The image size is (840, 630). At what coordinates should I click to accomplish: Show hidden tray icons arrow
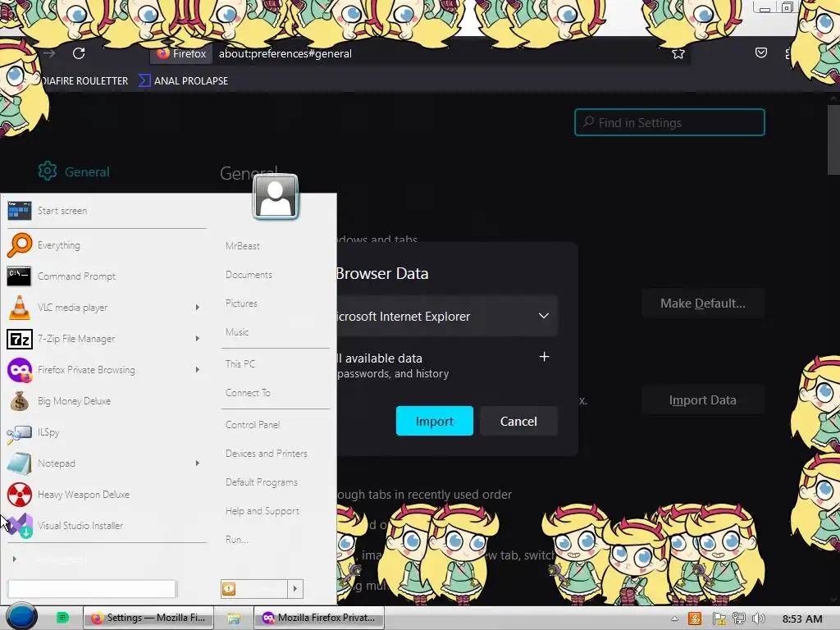point(674,619)
